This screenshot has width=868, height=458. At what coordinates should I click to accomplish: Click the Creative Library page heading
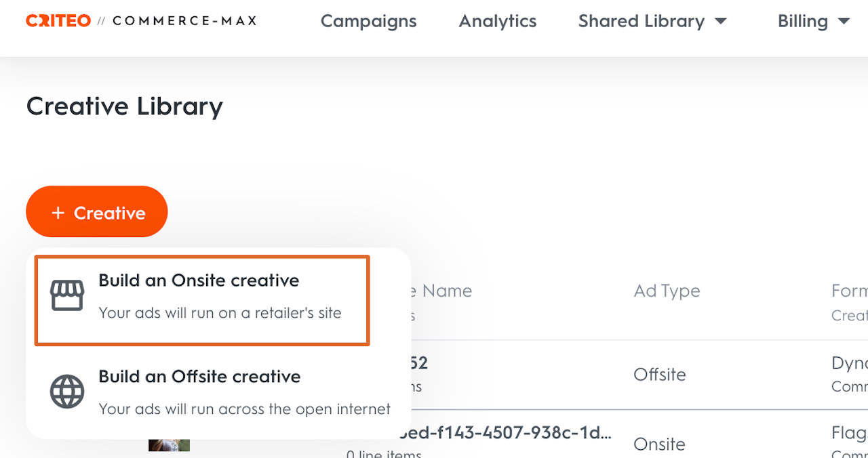pyautogui.click(x=125, y=106)
